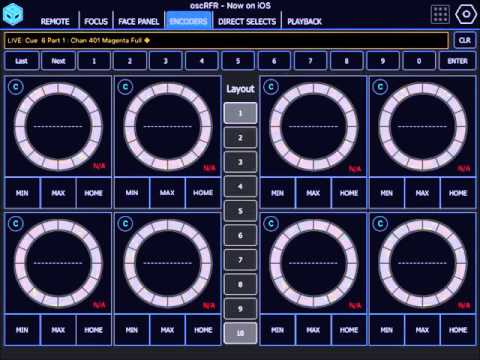This screenshot has height=360, width=480.
Task: Toggle coarse C icon on third top-row encoder
Action: 271,87
